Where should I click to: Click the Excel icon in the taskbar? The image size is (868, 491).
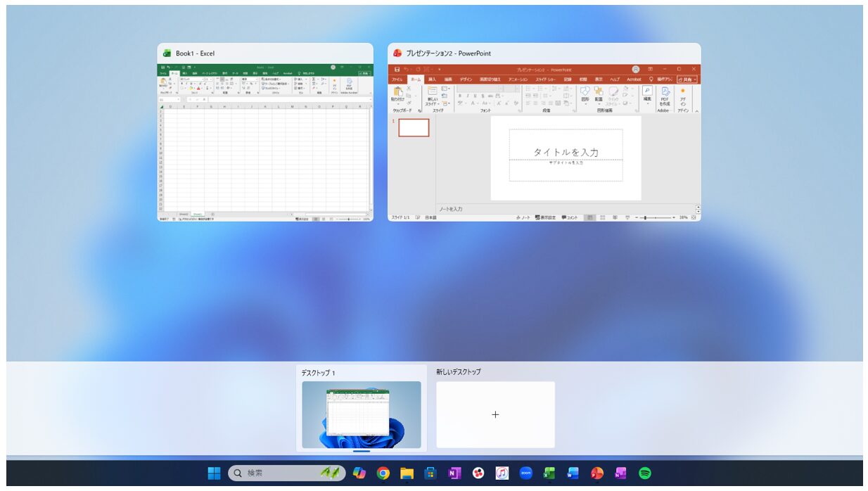(549, 473)
